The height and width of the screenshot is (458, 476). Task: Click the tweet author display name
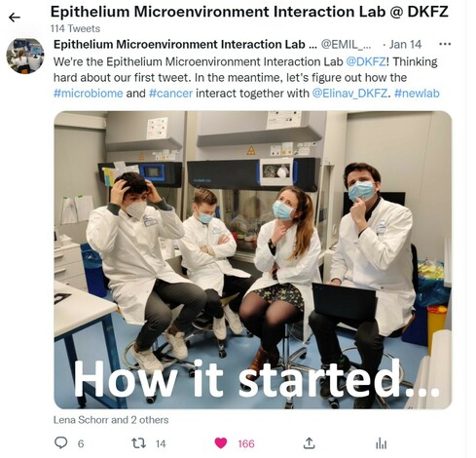coord(185,44)
